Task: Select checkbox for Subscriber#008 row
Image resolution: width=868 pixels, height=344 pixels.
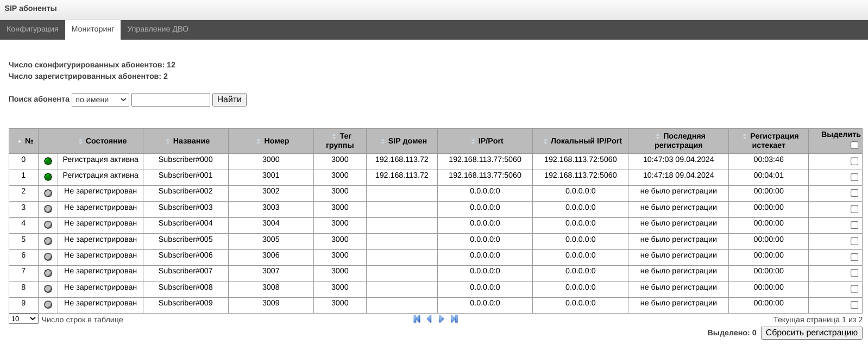Action: point(854,289)
